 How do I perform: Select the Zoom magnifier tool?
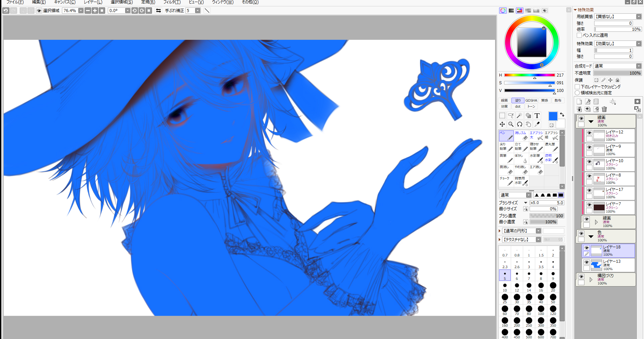click(x=511, y=124)
